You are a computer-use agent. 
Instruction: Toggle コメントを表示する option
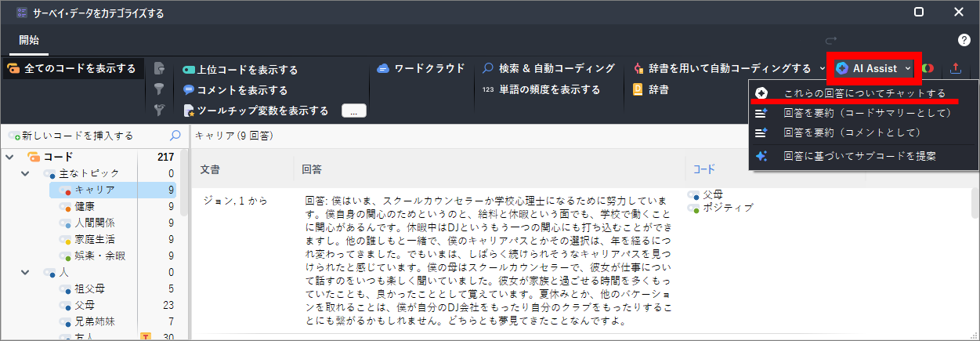235,90
